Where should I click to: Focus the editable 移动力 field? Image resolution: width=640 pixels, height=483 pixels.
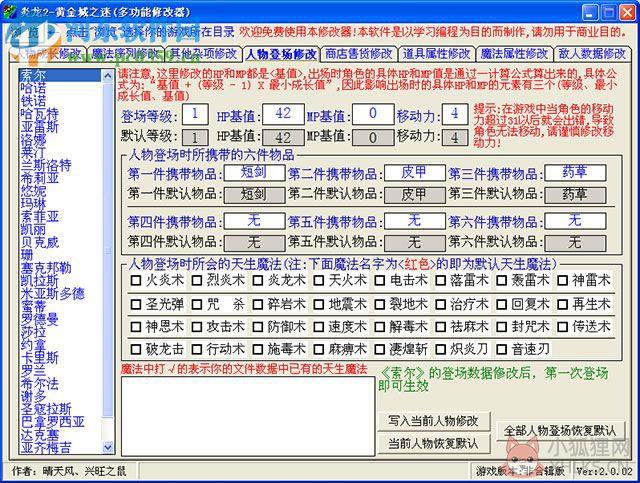(455, 114)
